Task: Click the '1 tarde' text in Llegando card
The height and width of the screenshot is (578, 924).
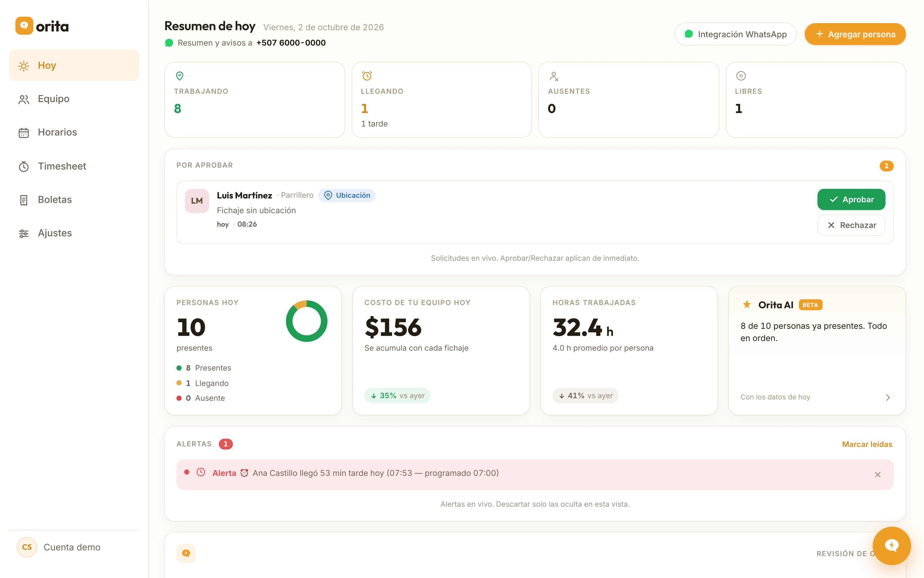Action: pyautogui.click(x=374, y=124)
